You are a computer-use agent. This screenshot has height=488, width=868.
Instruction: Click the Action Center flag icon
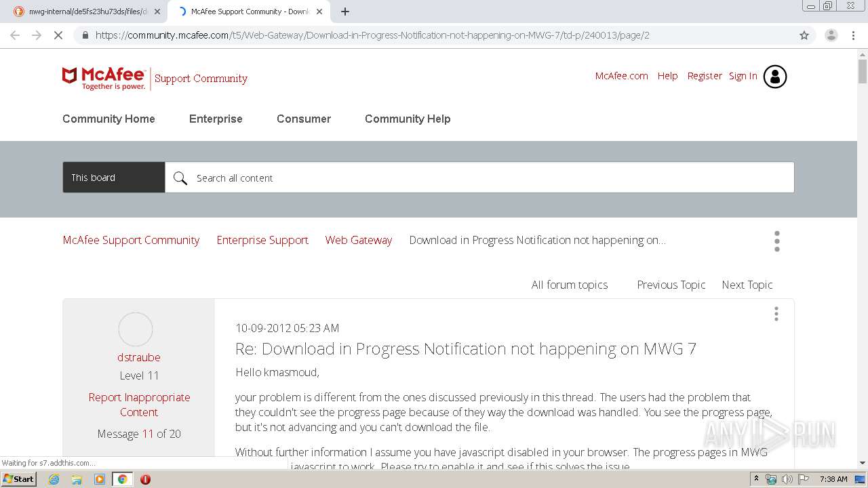804,479
